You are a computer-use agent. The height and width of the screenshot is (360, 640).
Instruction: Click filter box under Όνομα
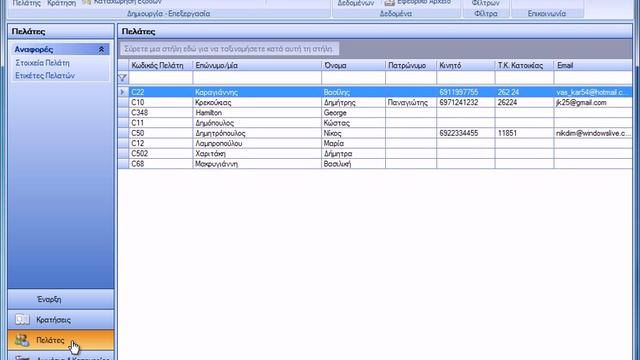353,78
